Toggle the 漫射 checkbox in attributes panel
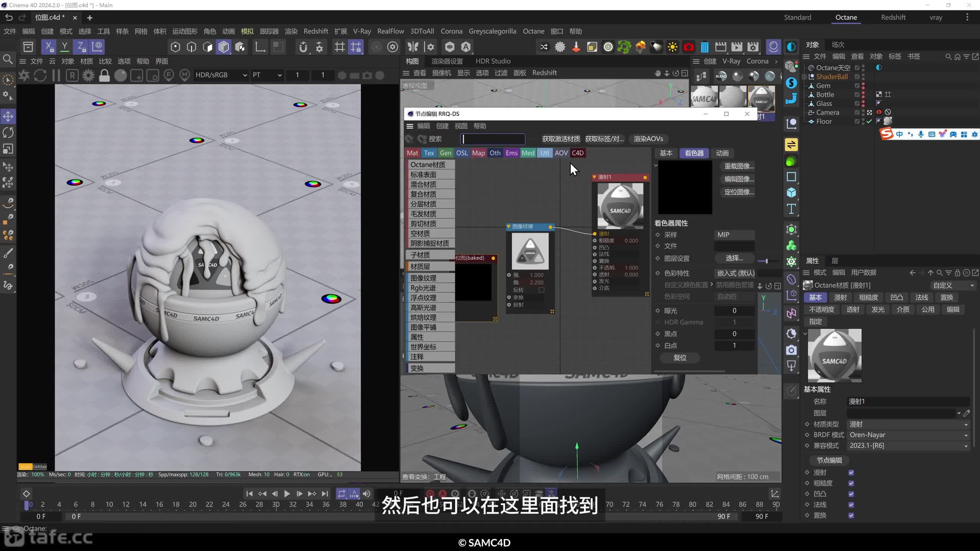This screenshot has height=551, width=980. tap(851, 473)
